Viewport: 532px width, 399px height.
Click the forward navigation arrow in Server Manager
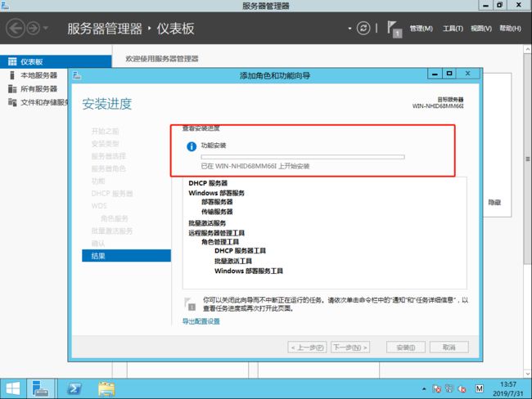click(x=34, y=28)
